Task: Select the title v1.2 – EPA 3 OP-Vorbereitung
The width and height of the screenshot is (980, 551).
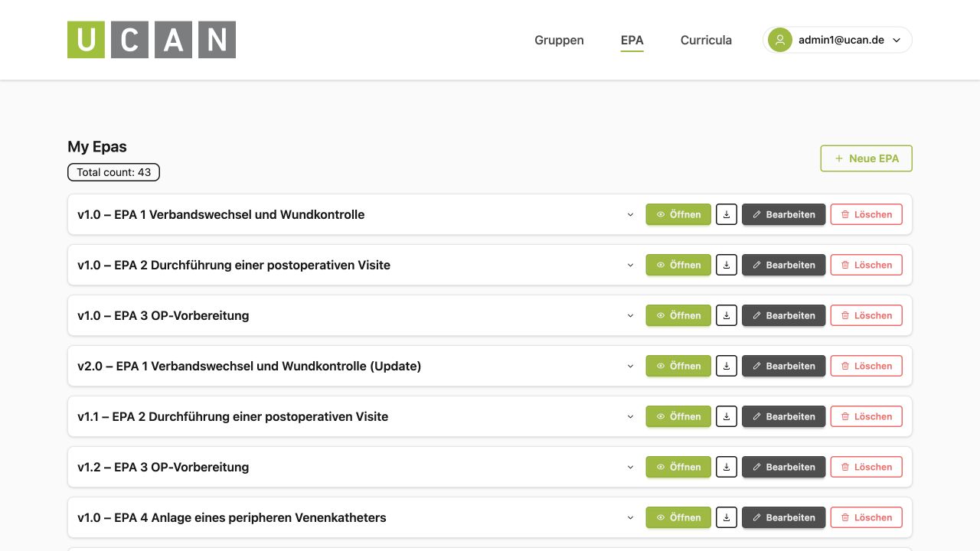Action: (x=163, y=467)
